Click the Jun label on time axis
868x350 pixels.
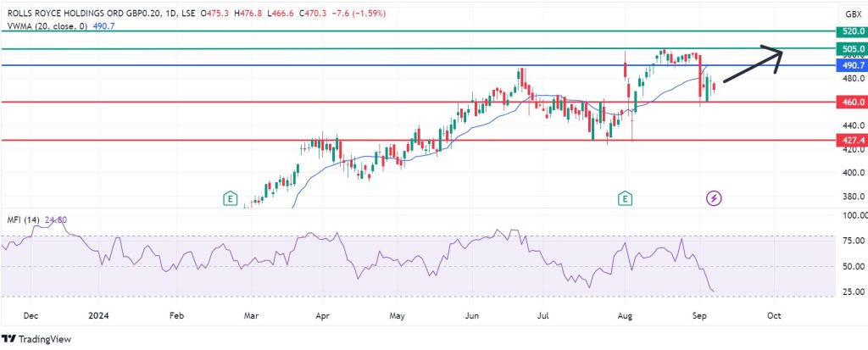pyautogui.click(x=471, y=315)
